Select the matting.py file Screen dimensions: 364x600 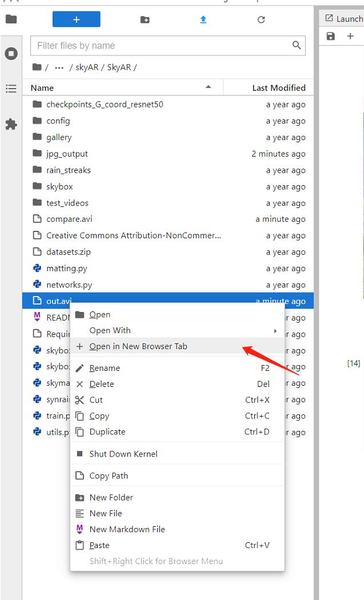tap(167, 269)
